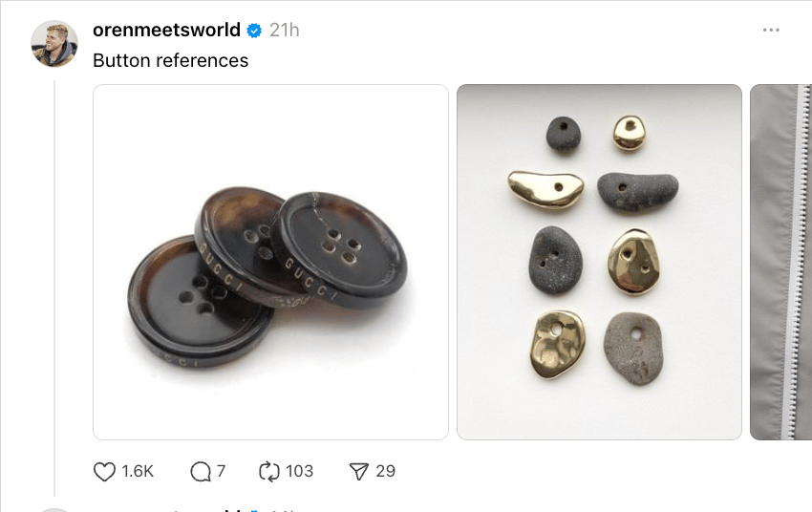View the 21h post timestamp
The width and height of the screenshot is (812, 512).
click(285, 30)
